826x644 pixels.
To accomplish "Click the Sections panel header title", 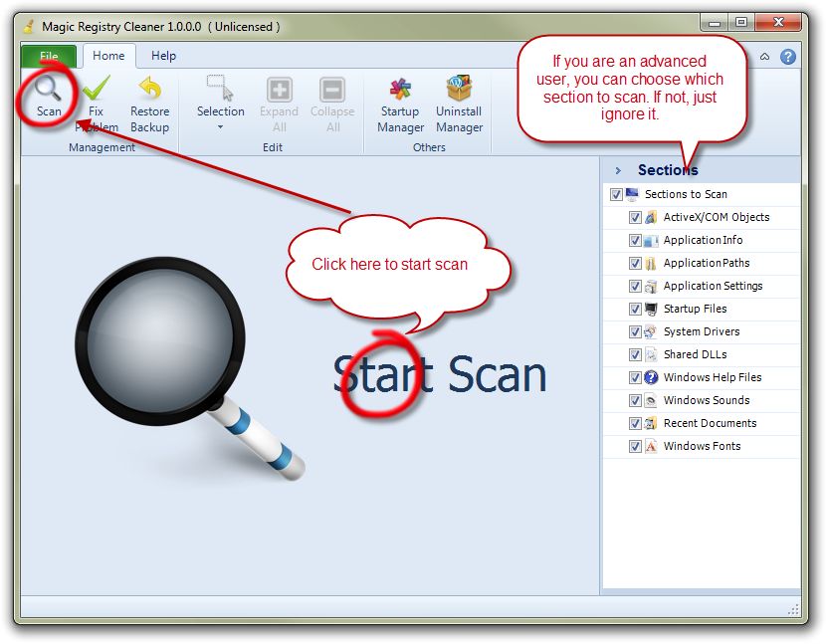I will pos(668,169).
